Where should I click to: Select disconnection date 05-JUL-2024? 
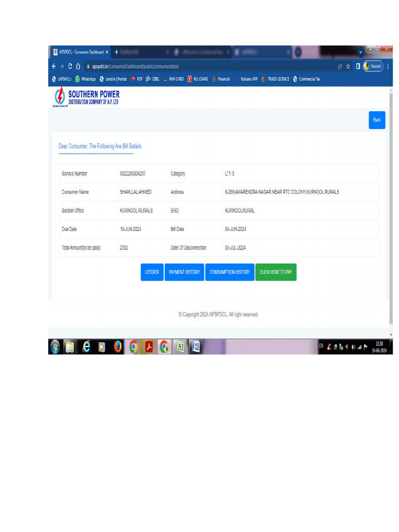tap(235, 248)
